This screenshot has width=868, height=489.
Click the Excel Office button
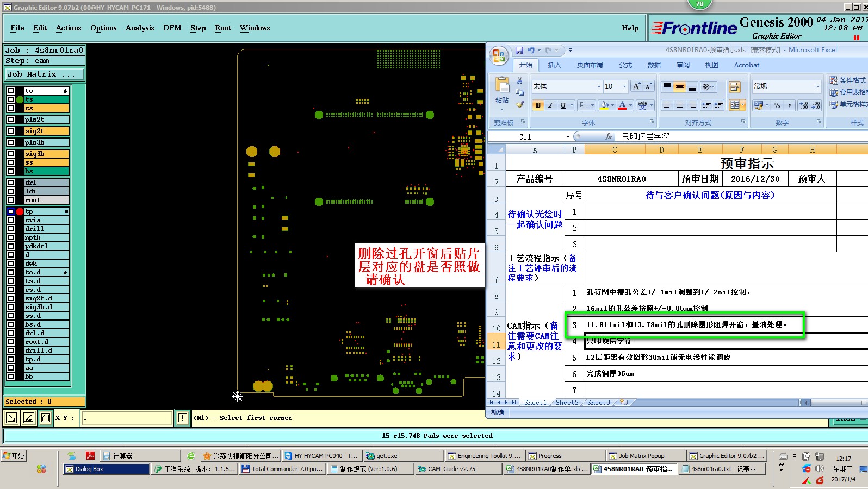click(499, 56)
